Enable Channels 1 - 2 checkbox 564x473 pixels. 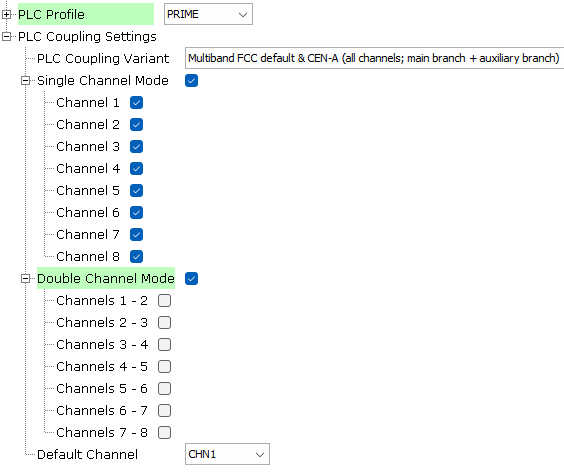pyautogui.click(x=164, y=300)
